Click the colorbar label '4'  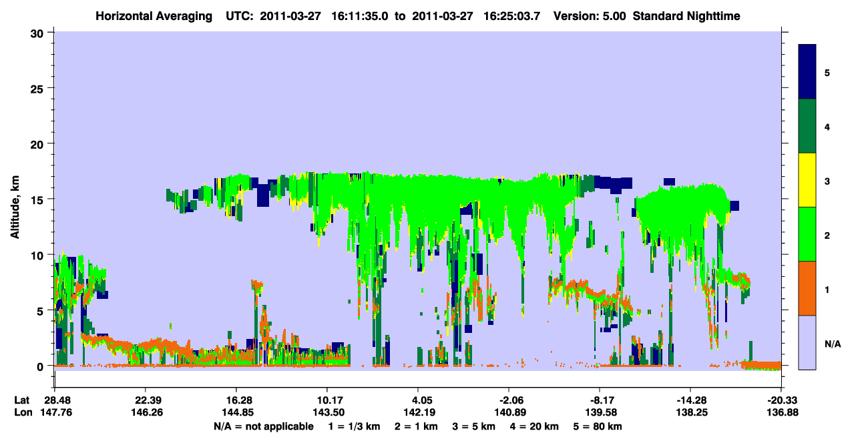point(827,127)
